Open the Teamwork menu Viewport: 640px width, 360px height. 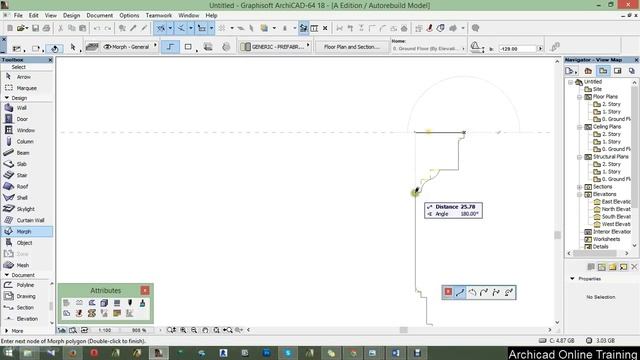[x=159, y=16]
